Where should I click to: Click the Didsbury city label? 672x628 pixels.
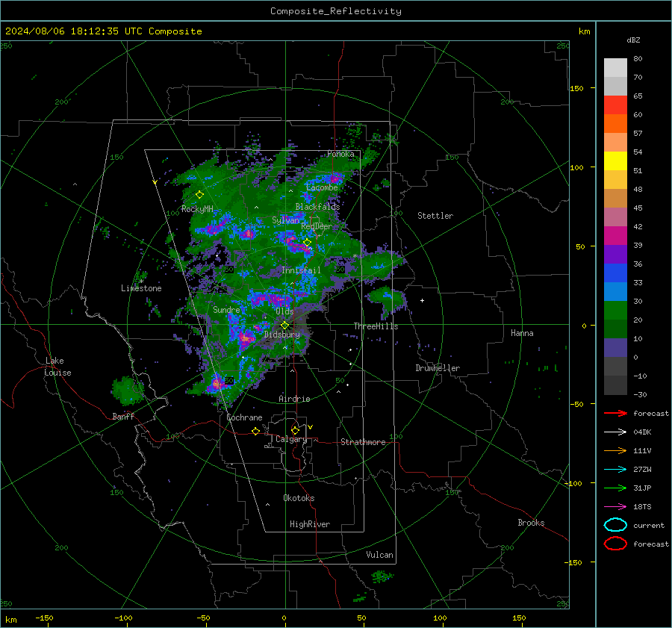282,335
